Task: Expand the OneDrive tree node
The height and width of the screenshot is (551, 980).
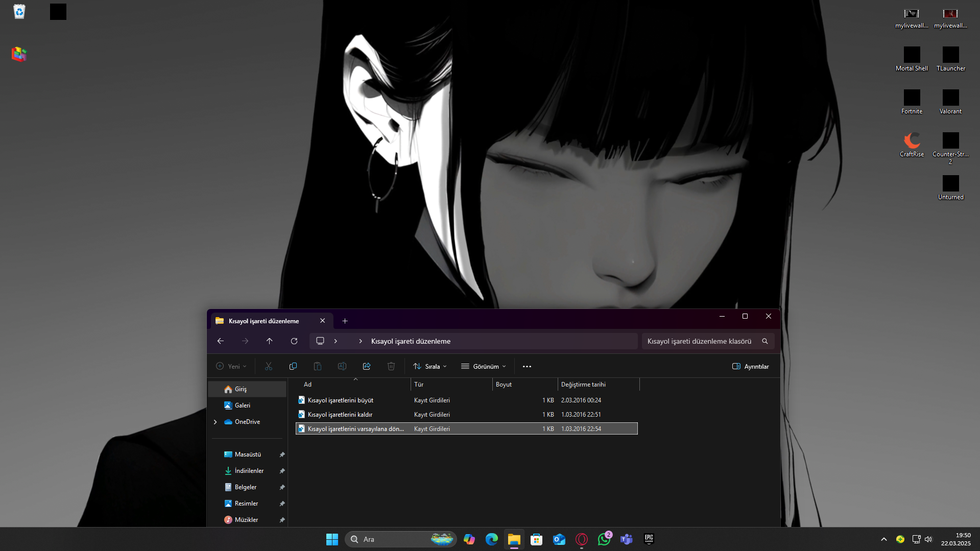Action: (216, 422)
